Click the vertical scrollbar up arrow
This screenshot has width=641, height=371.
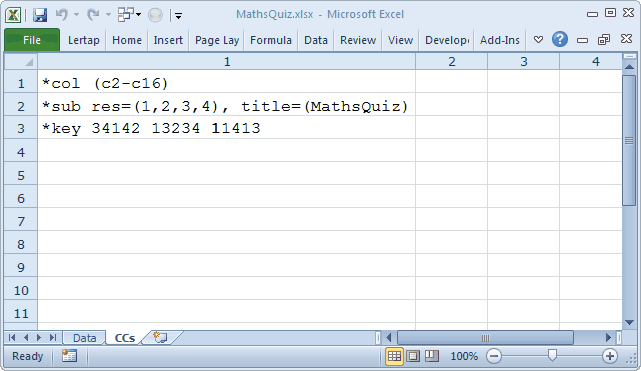click(x=630, y=67)
